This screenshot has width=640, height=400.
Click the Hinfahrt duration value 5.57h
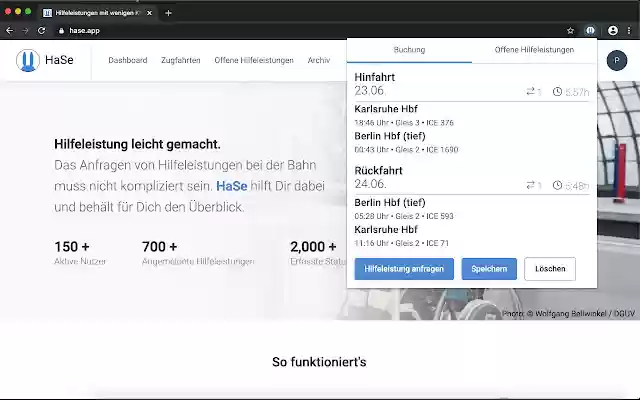pos(577,92)
